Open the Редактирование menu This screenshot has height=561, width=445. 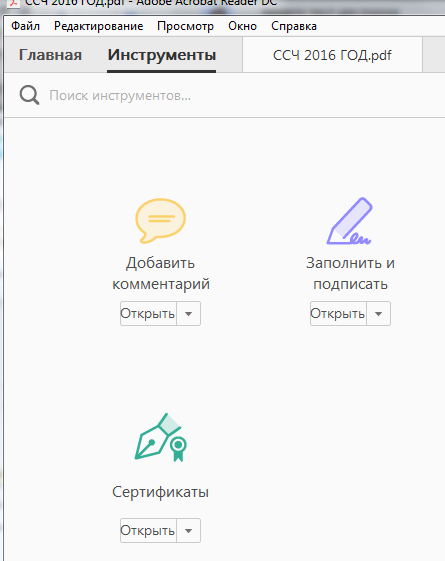pos(99,26)
